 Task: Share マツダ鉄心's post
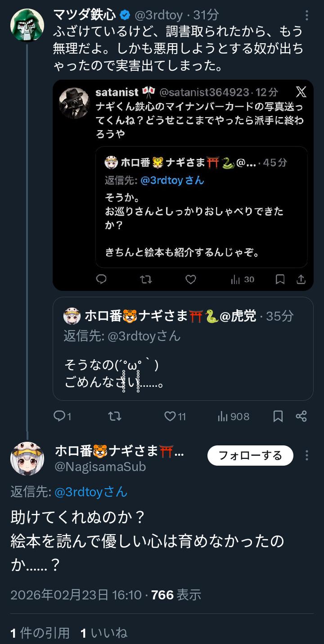pyautogui.click(x=301, y=417)
